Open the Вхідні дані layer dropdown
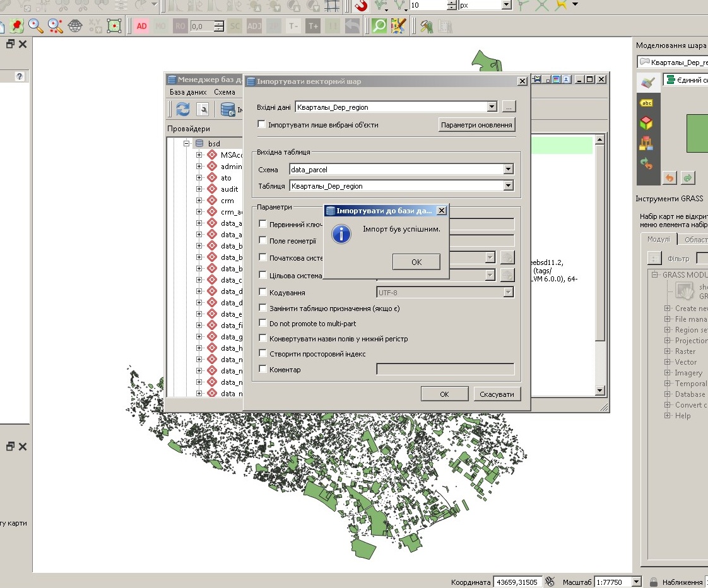Screen dimensions: 708x588 coord(493,107)
